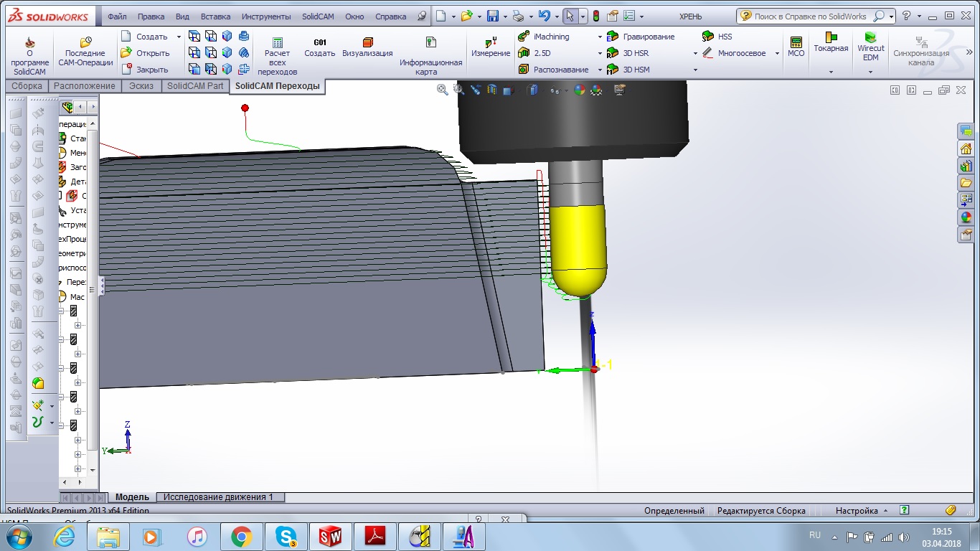
Task: Expand the Wirecut EDM dropdown arrow
Action: click(871, 72)
